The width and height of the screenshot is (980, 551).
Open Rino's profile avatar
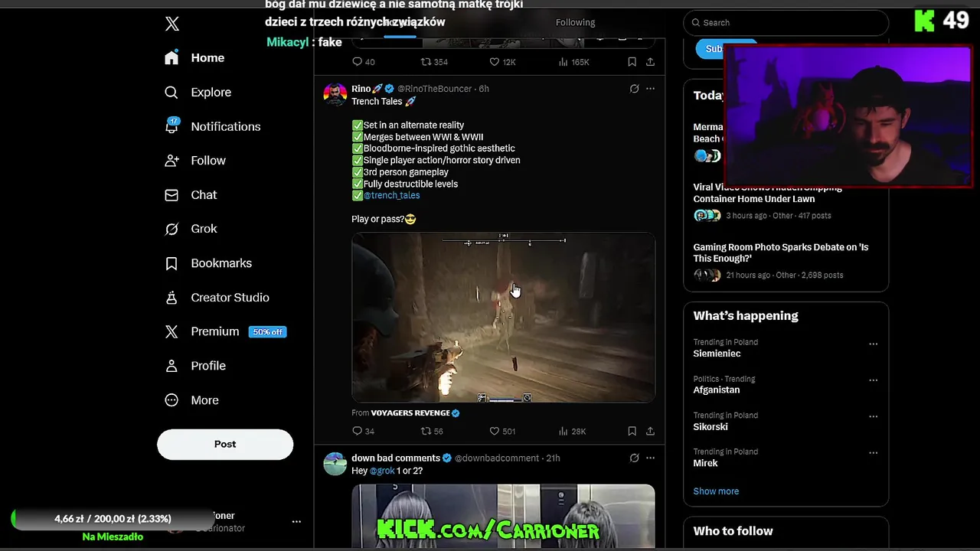coord(335,95)
